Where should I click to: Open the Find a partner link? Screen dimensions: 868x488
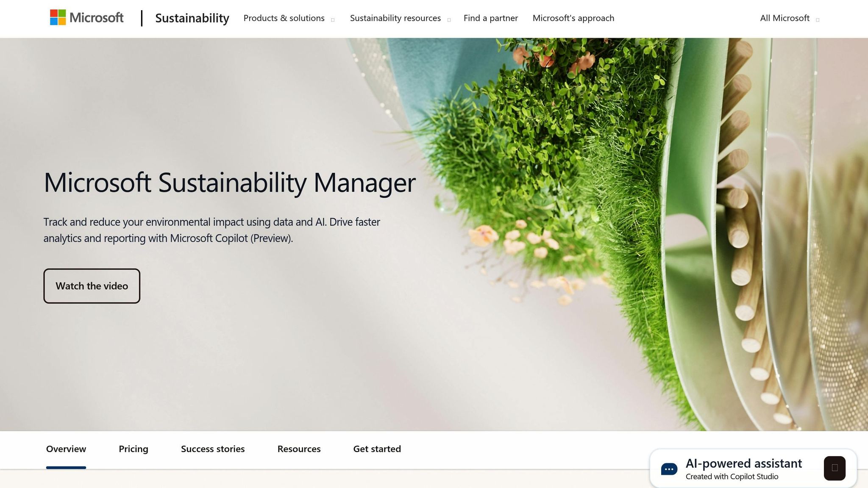(x=491, y=18)
